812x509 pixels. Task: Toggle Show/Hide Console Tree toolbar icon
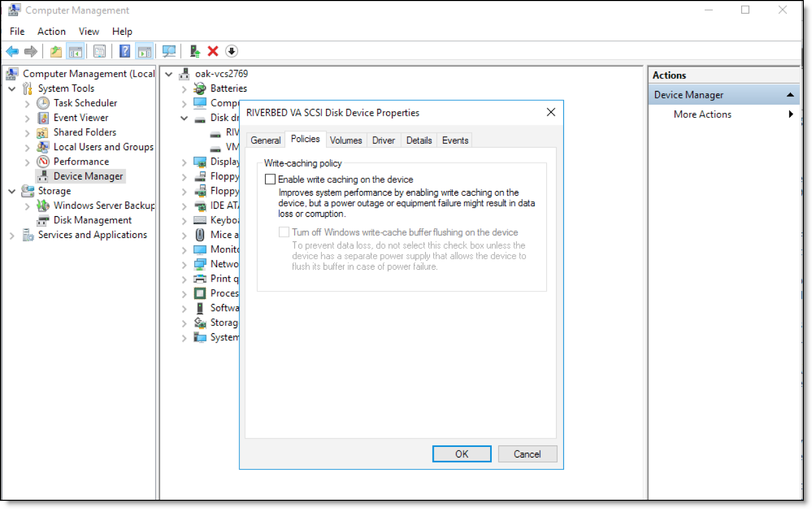pyautogui.click(x=75, y=51)
